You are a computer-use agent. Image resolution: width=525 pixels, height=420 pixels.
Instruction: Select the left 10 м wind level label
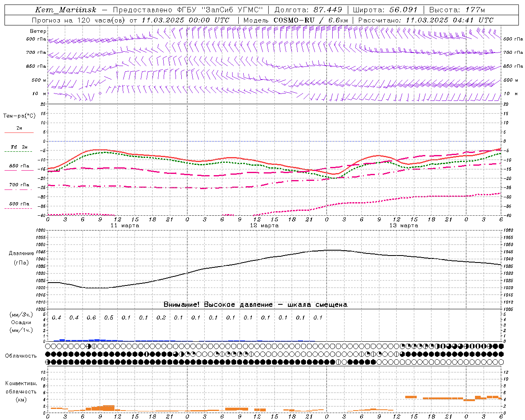pos(39,94)
